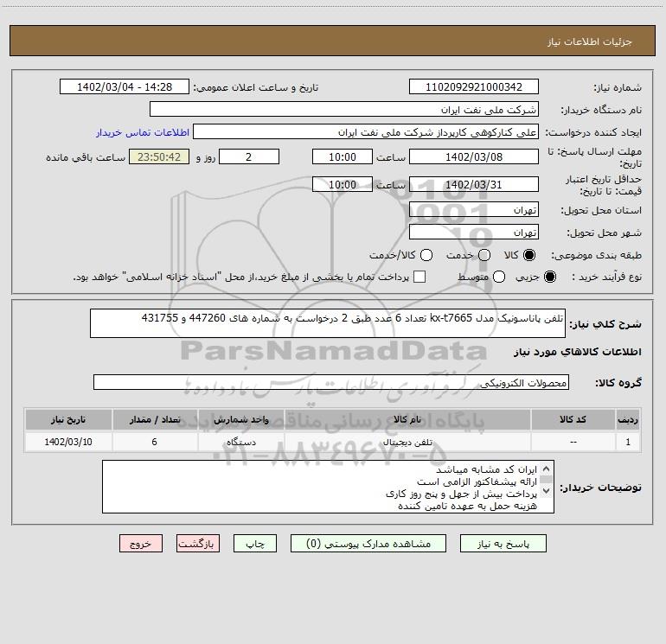Click the توضیحات خریدار text area
The height and width of the screenshot is (644, 666).
pos(328,487)
